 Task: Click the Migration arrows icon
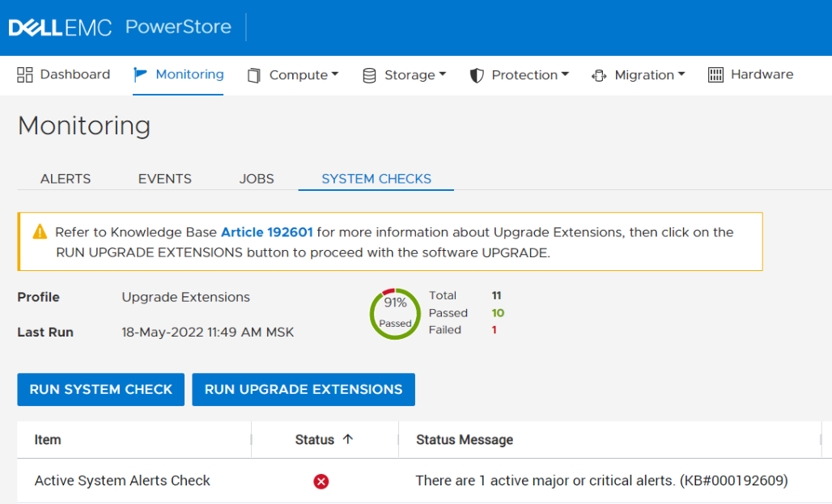[x=599, y=75]
